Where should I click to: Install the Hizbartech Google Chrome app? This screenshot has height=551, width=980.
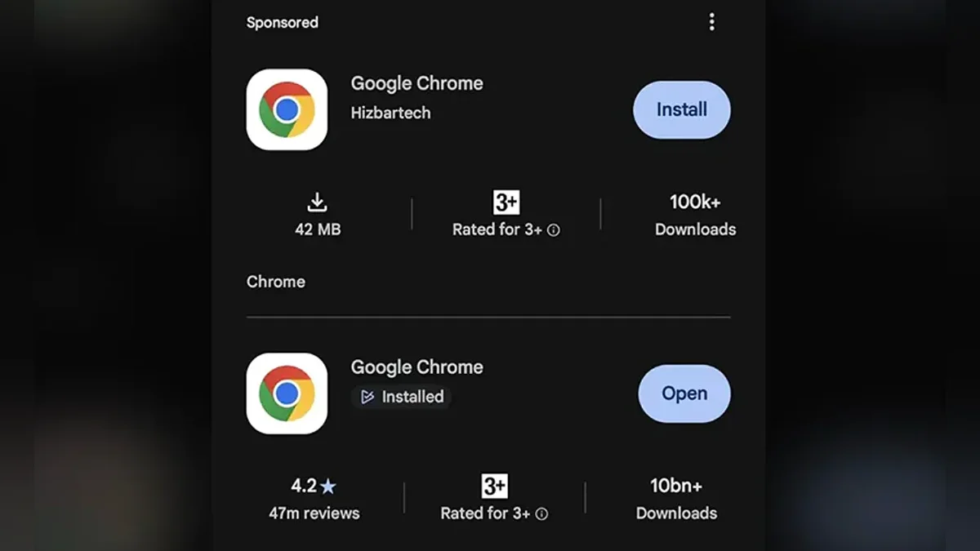682,109
